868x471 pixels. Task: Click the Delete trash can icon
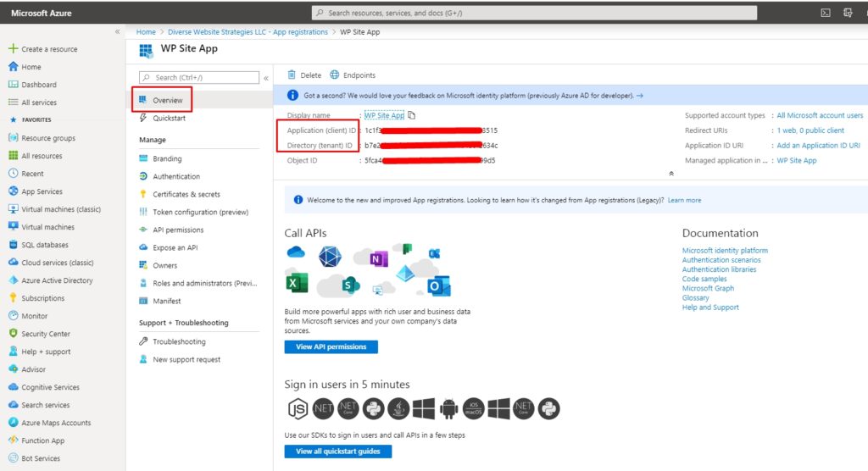tap(292, 75)
